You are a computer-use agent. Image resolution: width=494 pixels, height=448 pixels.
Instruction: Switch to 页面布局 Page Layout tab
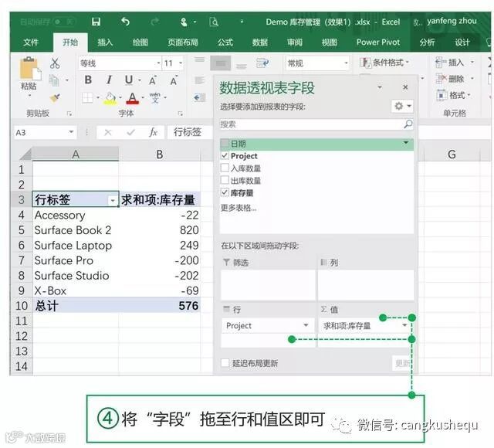point(183,42)
